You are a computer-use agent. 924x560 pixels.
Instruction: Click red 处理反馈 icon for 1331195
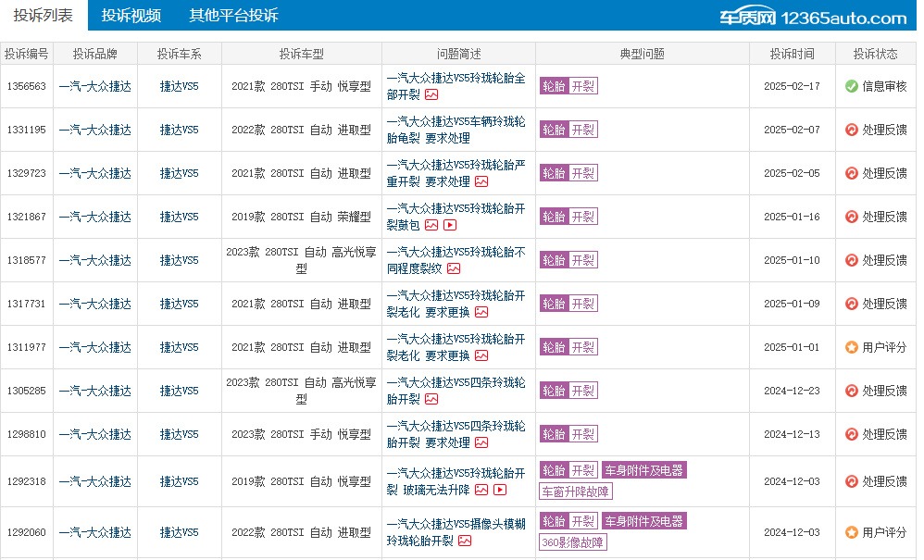tap(852, 130)
